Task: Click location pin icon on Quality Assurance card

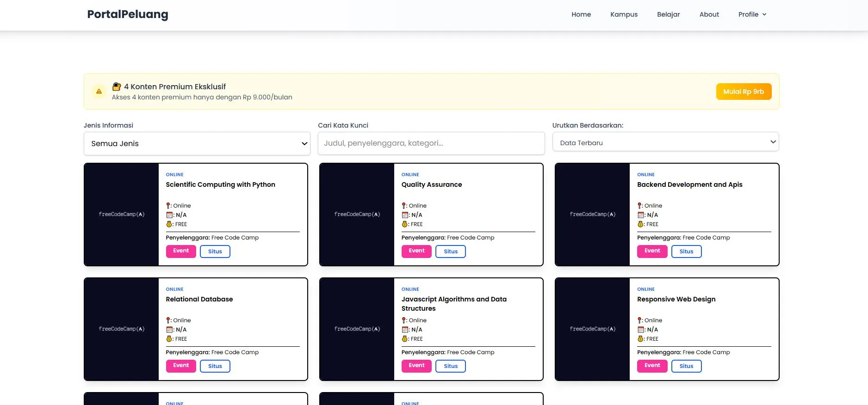Action: point(404,206)
